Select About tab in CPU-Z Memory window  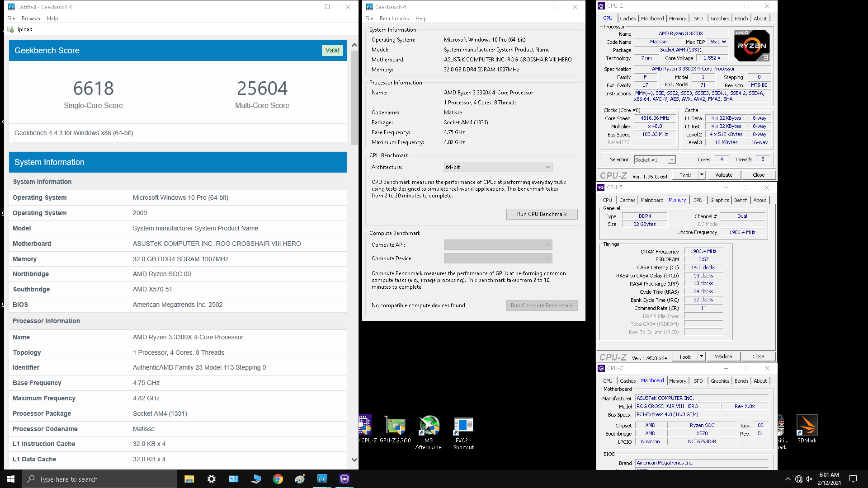pos(759,200)
